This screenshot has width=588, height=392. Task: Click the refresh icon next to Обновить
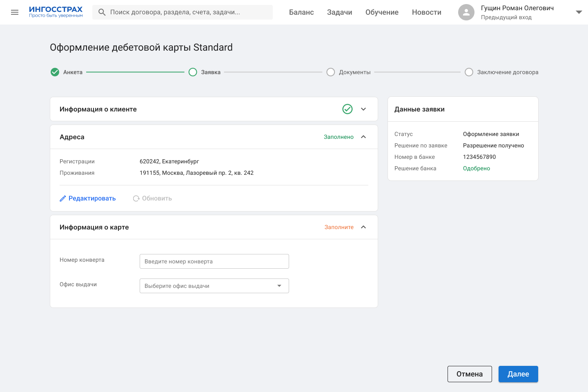tap(136, 198)
